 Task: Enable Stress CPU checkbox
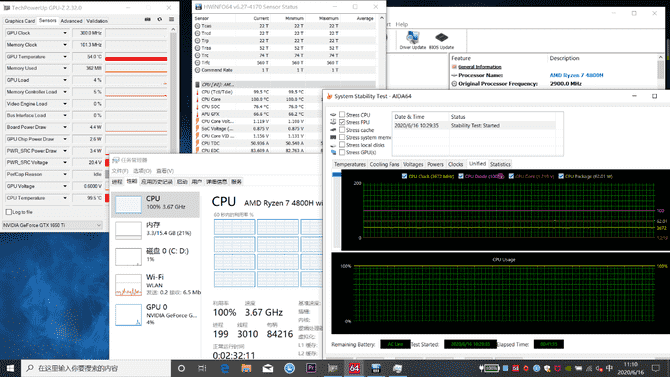(x=342, y=115)
